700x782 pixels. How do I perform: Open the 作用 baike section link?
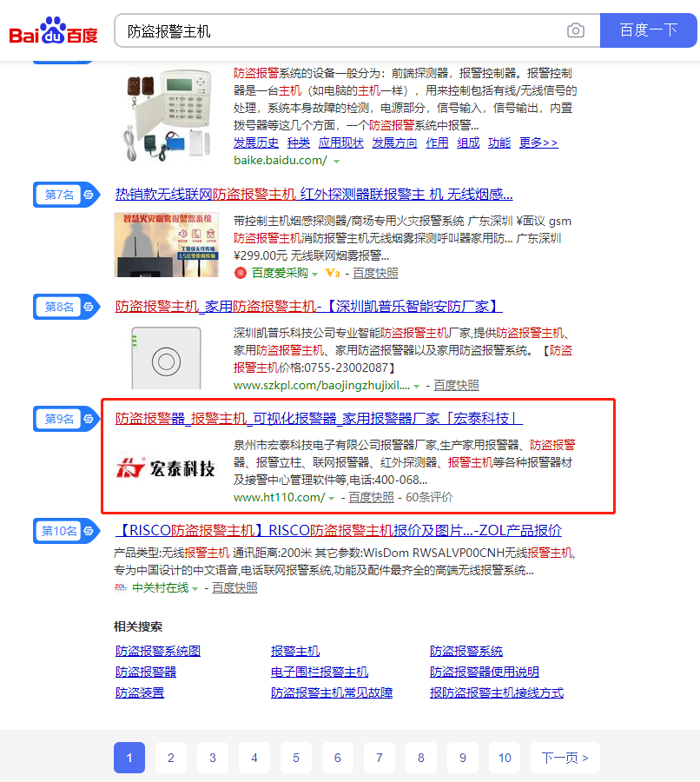[x=437, y=142]
